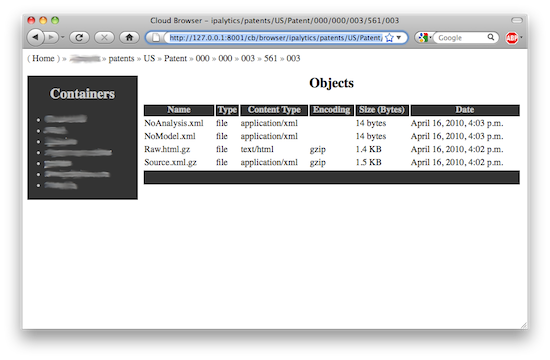Stop loading with the X button
This screenshot has width=550, height=360.
coord(104,37)
